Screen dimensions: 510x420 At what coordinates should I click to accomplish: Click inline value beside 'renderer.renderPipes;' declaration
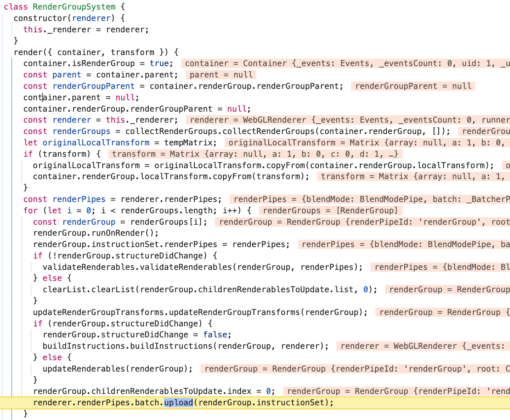[x=370, y=199]
